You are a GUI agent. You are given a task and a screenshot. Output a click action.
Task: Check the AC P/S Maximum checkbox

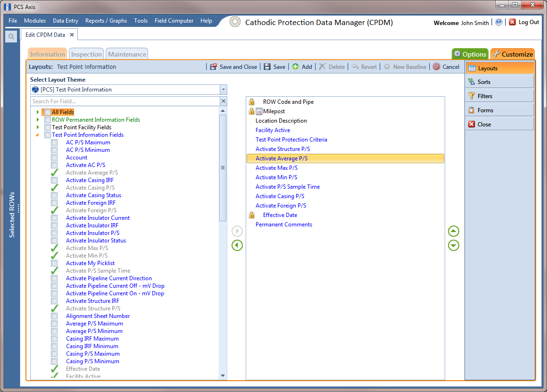coord(54,142)
